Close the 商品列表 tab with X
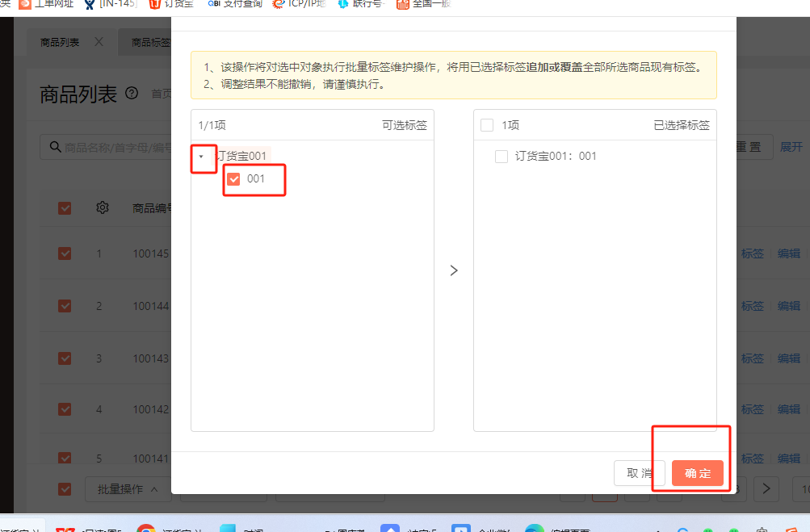Screen dimensions: 810x532 pos(99,42)
